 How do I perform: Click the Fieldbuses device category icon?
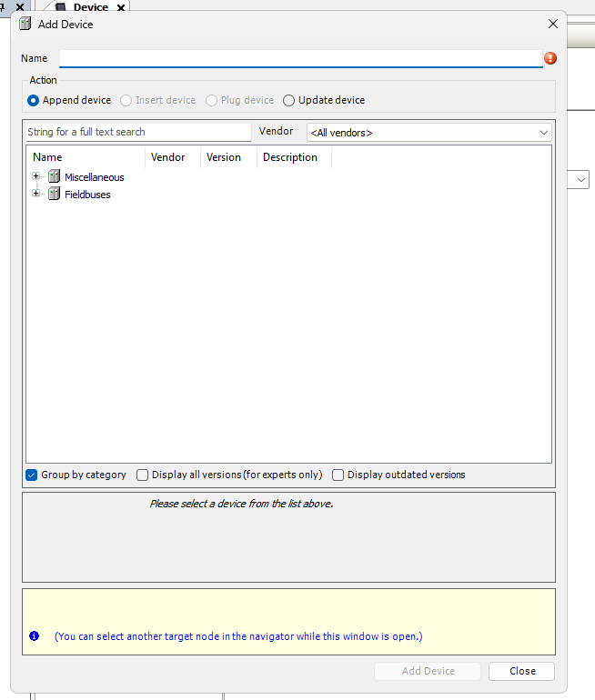click(54, 194)
